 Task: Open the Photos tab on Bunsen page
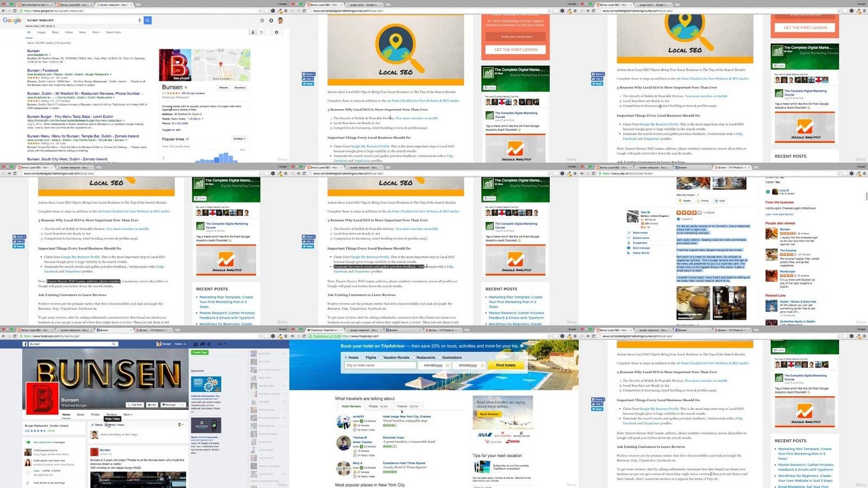click(x=95, y=415)
